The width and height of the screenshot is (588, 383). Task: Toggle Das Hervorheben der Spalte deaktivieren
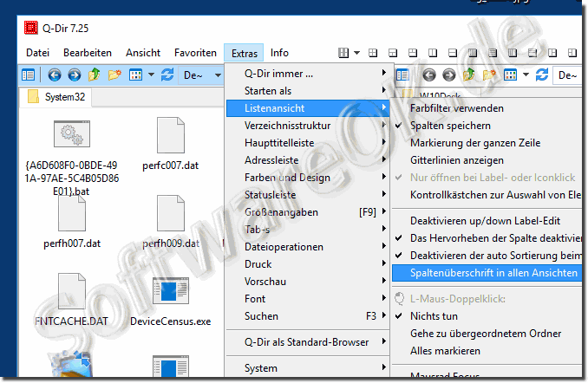(487, 238)
